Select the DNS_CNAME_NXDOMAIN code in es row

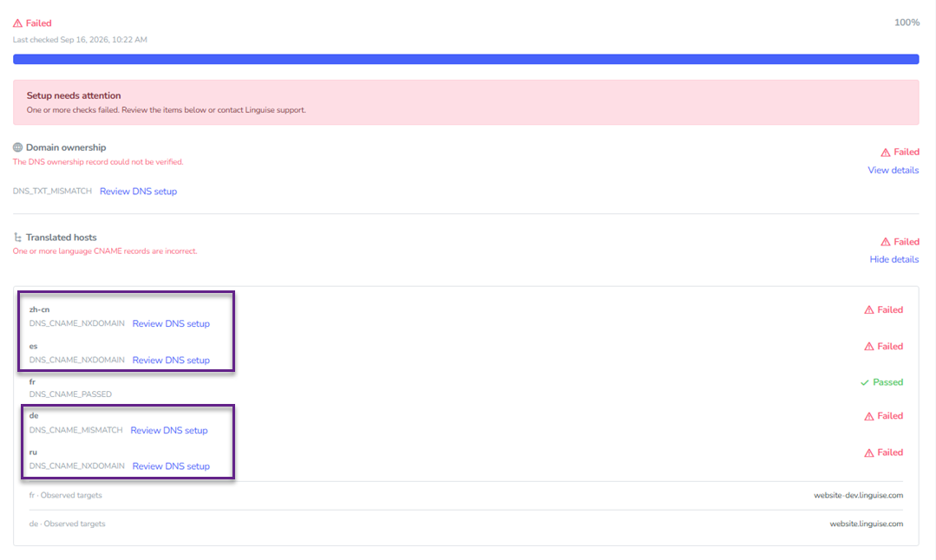77,360
